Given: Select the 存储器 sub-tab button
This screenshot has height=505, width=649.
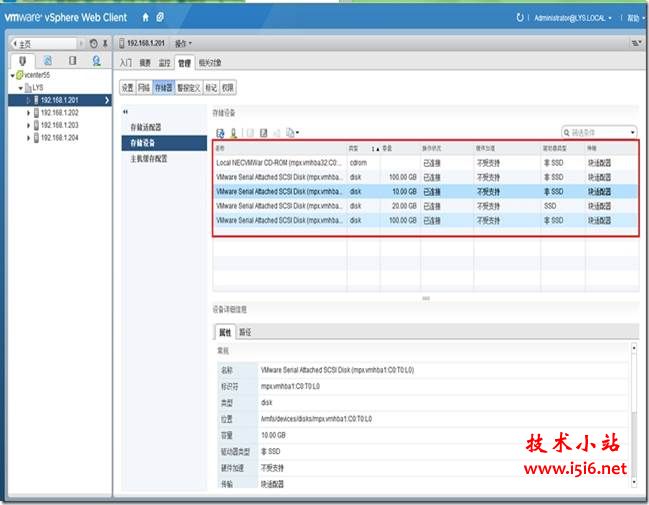Looking at the screenshot, I should point(163,88).
